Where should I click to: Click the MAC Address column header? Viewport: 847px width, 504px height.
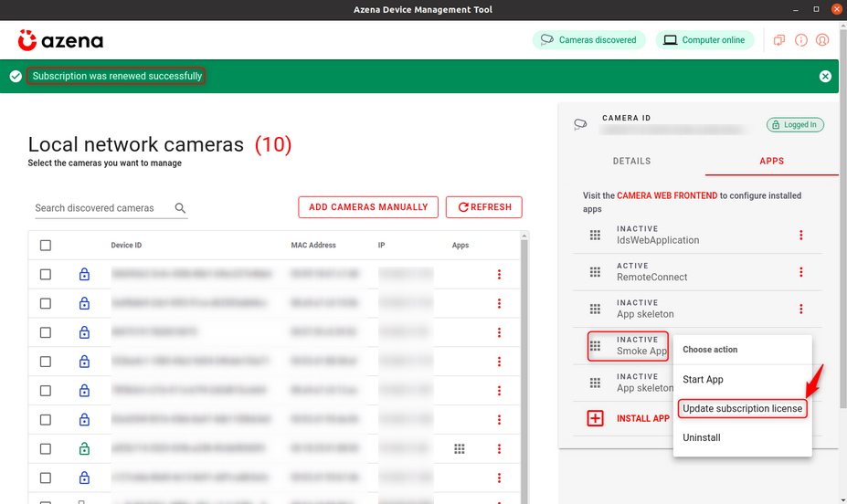[x=313, y=246]
